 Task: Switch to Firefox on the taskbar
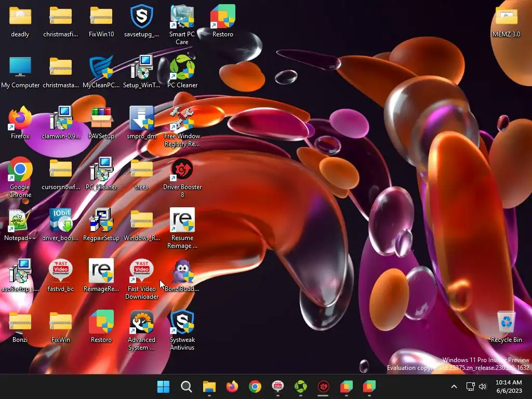pos(232,386)
